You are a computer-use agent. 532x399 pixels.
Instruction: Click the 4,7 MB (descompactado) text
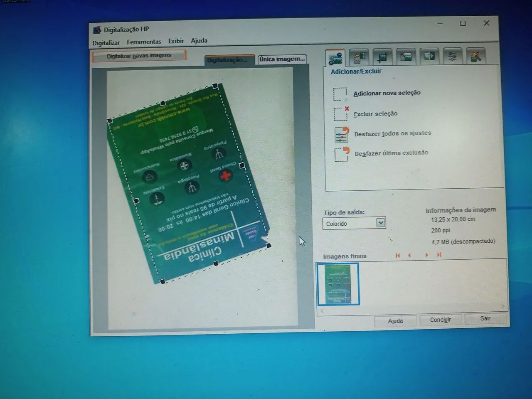click(x=463, y=241)
